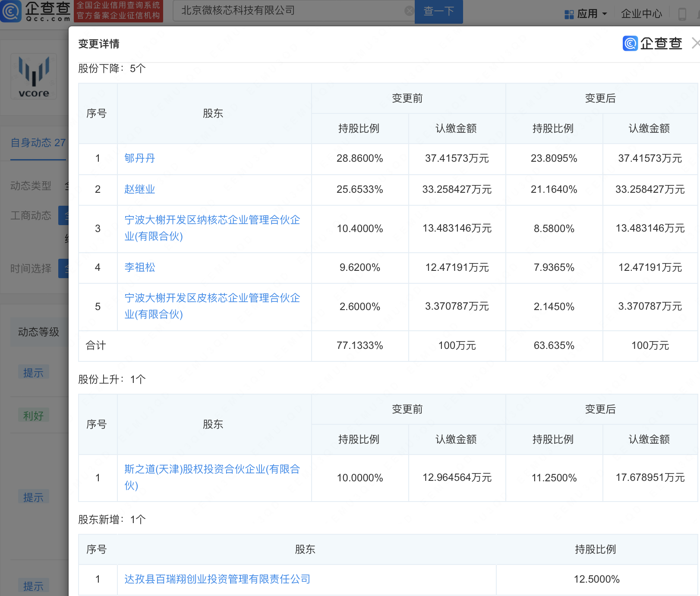
Task: Click the 动态等级 column header
Action: pyautogui.click(x=38, y=332)
